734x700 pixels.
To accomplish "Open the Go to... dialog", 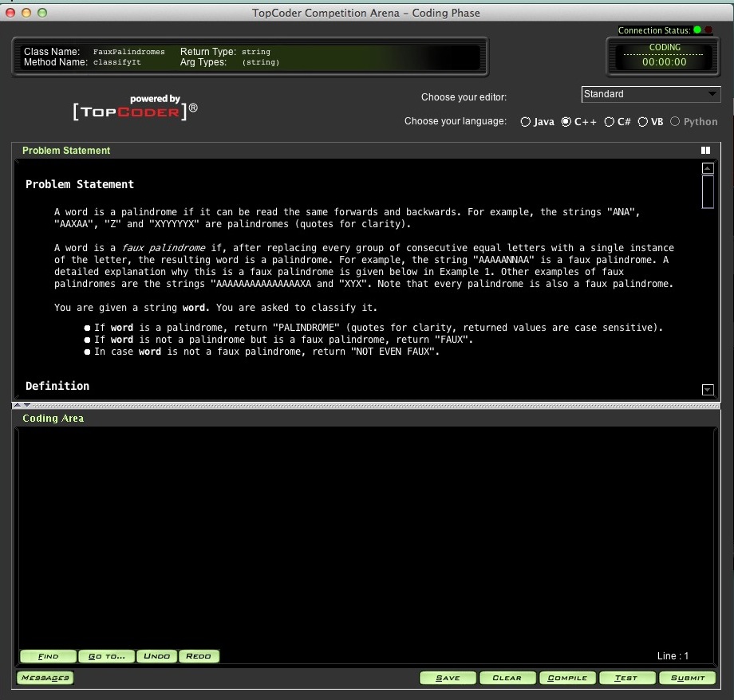I will [107, 656].
